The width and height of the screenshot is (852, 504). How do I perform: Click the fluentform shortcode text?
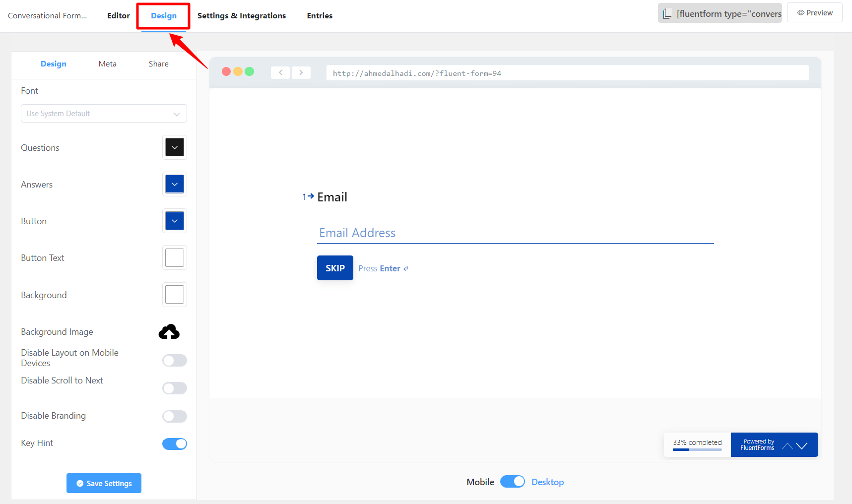click(729, 14)
